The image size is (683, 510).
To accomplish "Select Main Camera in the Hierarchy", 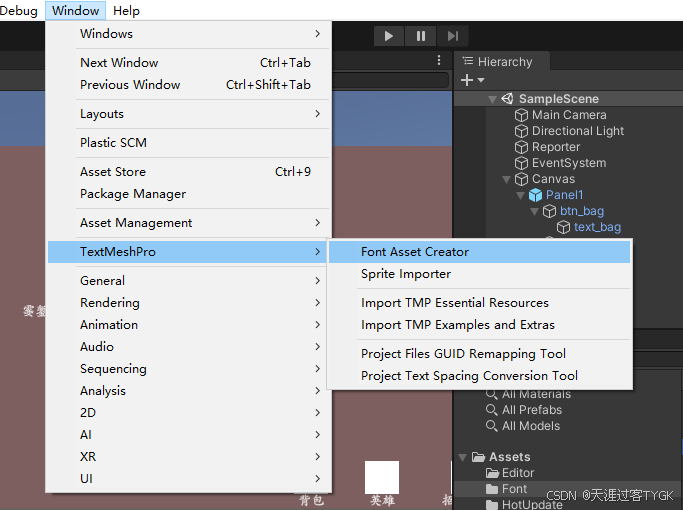I will 569,115.
